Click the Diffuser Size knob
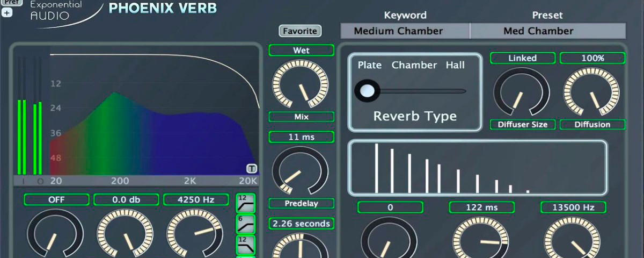Screen dimensions: 644x258 (522, 91)
